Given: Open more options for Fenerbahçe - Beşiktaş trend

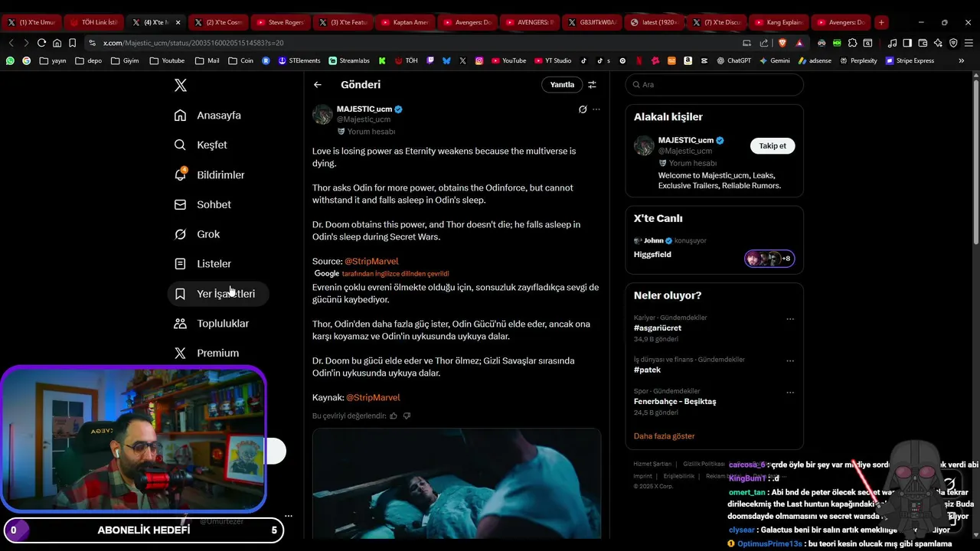Looking at the screenshot, I should (790, 393).
